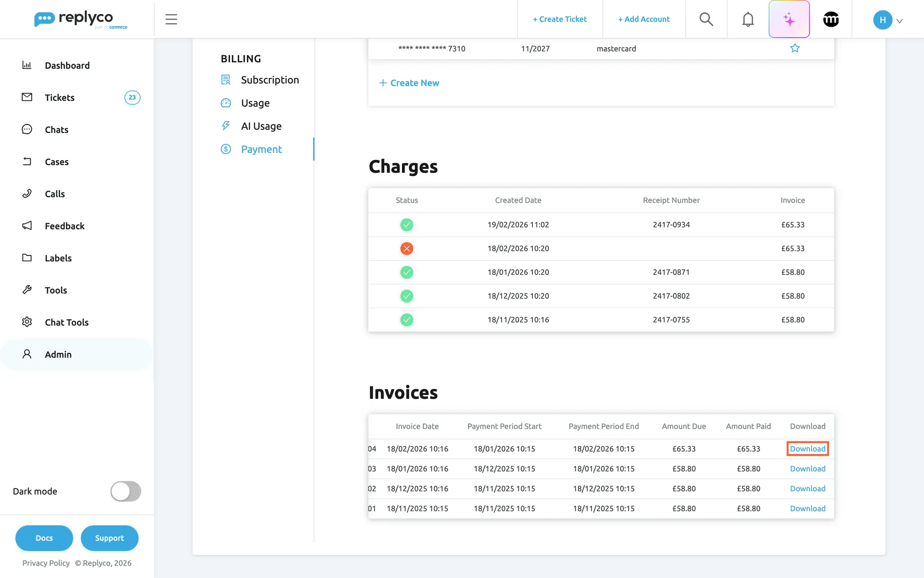Screen dimensions: 924x578
Task: Click Create New payment method
Action: pyautogui.click(x=409, y=83)
